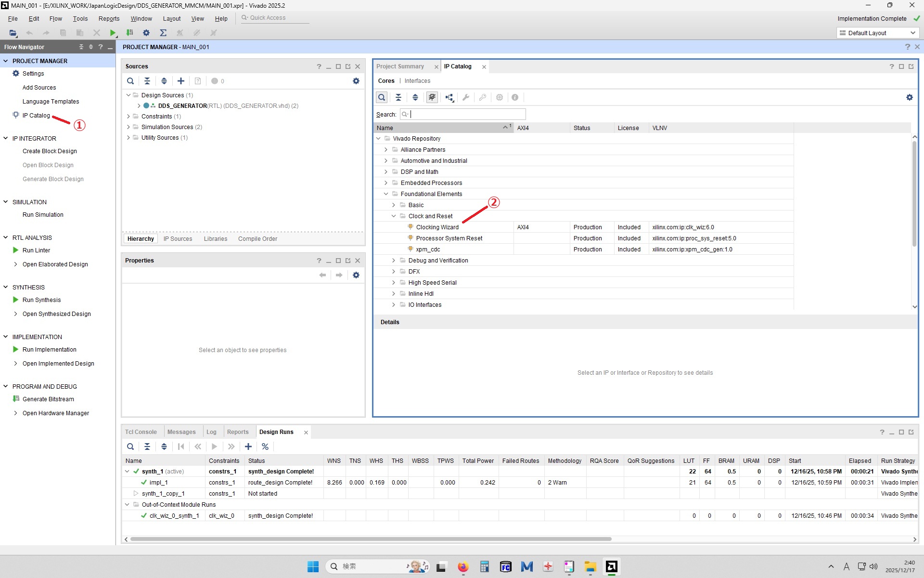Open the Tools menu
Viewport: 924px width, 578px height.
click(80, 18)
